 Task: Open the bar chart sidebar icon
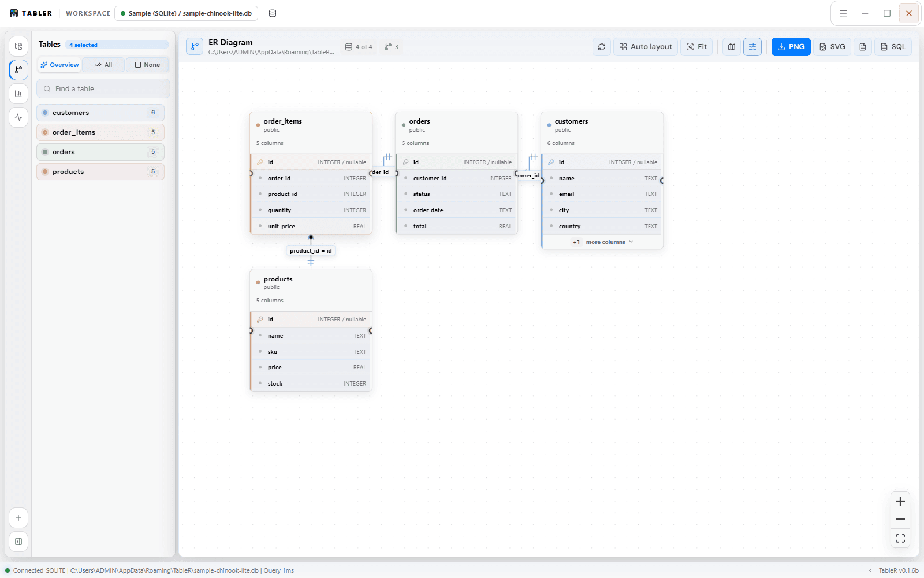tap(18, 94)
